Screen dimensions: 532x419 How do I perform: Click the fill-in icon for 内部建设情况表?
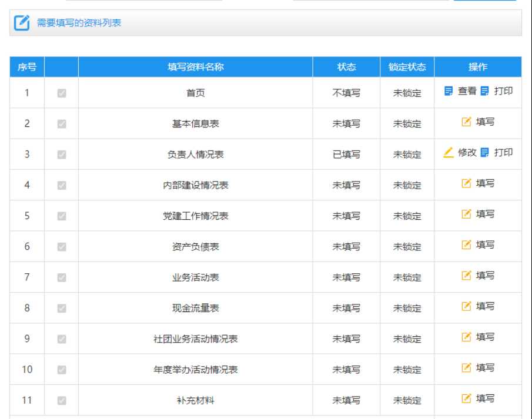pyautogui.click(x=467, y=183)
